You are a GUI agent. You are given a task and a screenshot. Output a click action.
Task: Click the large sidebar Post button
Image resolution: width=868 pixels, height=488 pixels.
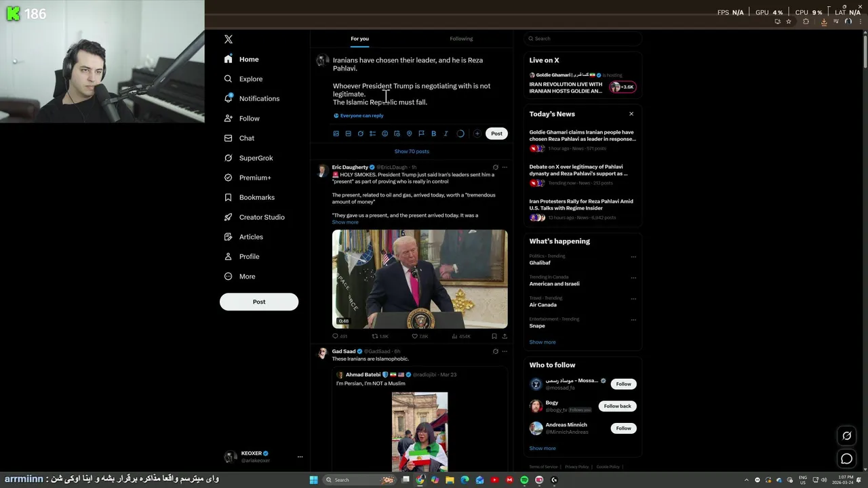click(259, 302)
